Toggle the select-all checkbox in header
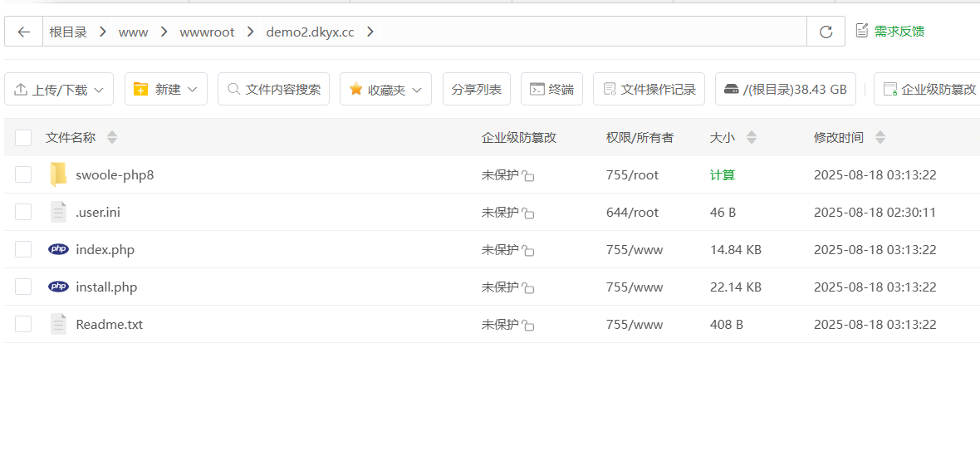Screen dimensions: 980x461 tap(23, 137)
